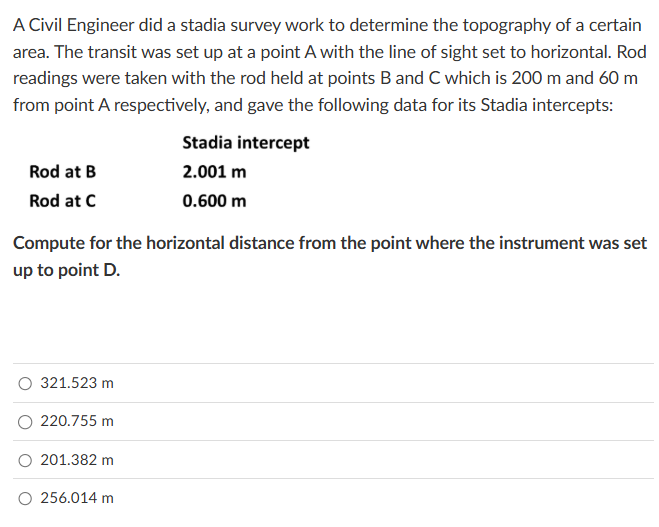Click the 2.001 m intercept value

[x=214, y=172]
